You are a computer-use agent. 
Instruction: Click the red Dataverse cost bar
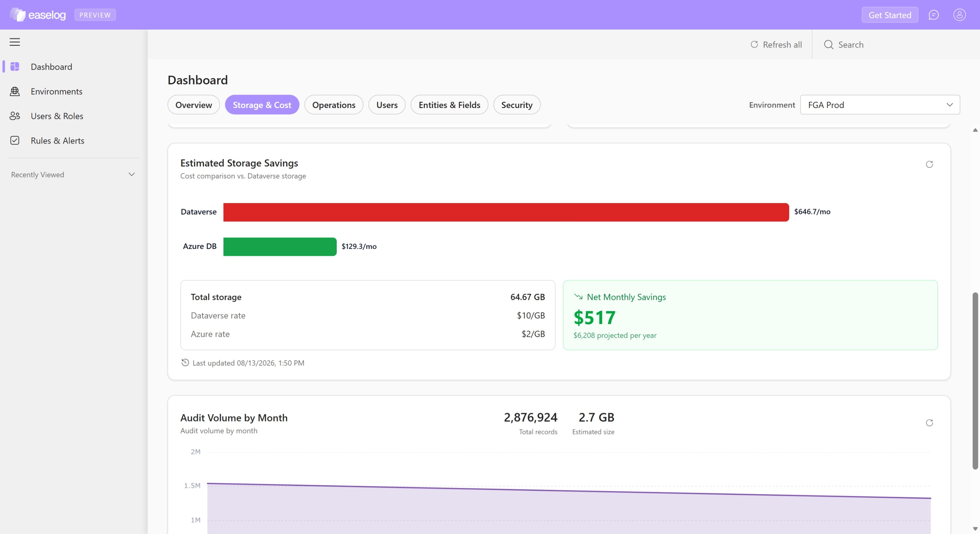coord(506,212)
